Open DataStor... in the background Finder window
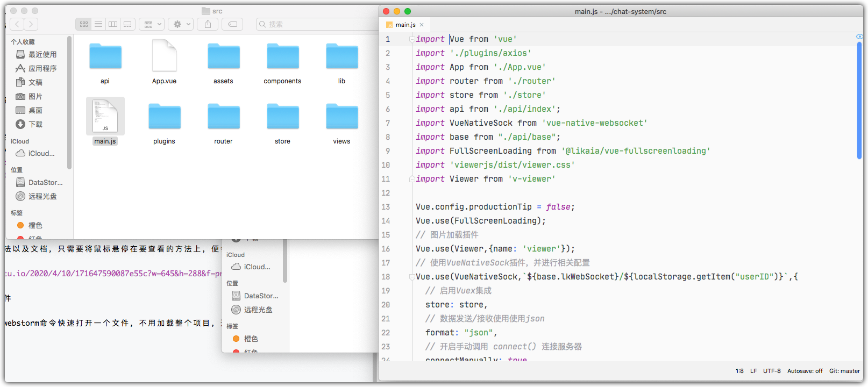Screen dimensions: 868x387 coord(255,296)
